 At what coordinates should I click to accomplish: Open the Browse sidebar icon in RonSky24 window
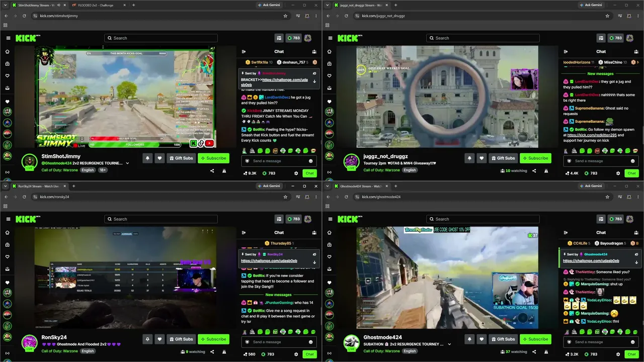(7, 244)
